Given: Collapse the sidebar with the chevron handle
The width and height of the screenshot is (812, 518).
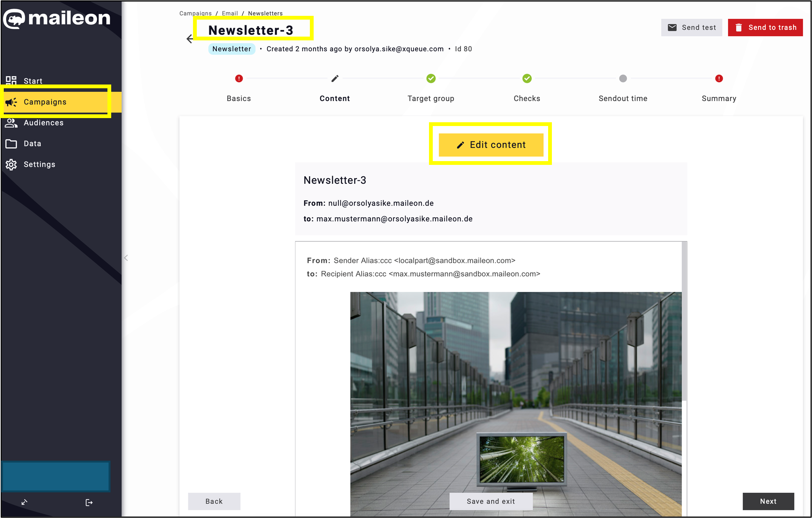Looking at the screenshot, I should (x=126, y=258).
